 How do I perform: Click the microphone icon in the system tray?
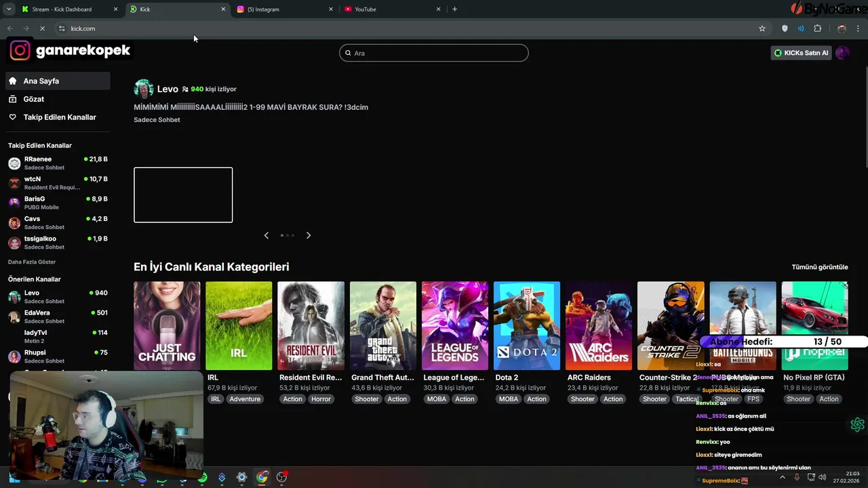(x=797, y=477)
